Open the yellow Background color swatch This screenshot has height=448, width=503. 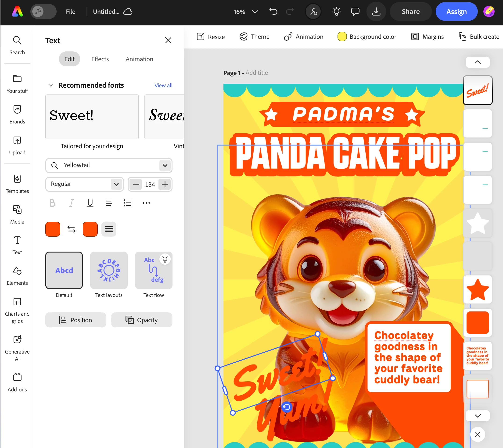click(x=342, y=37)
